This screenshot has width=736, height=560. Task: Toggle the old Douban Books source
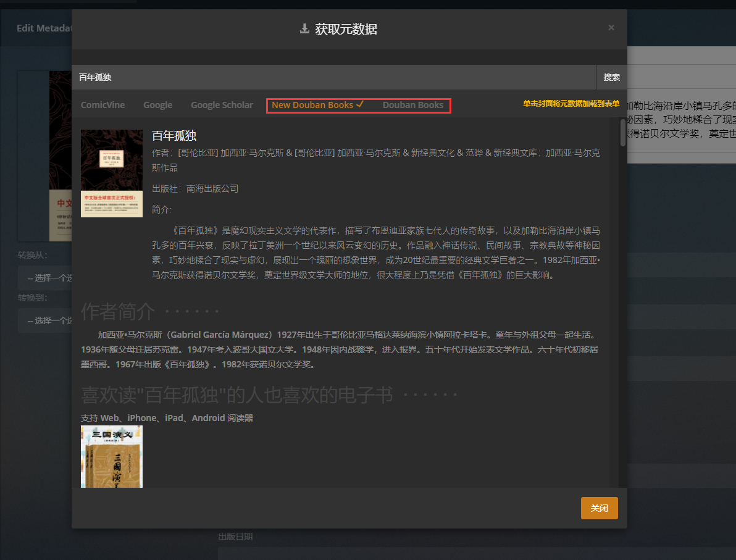pyautogui.click(x=412, y=105)
